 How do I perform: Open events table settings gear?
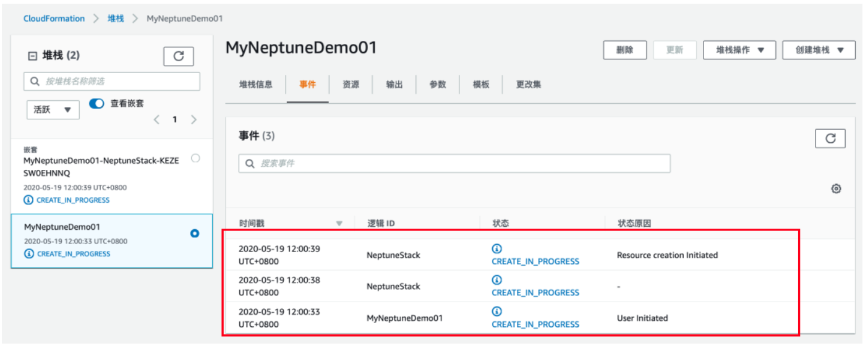[x=836, y=188]
